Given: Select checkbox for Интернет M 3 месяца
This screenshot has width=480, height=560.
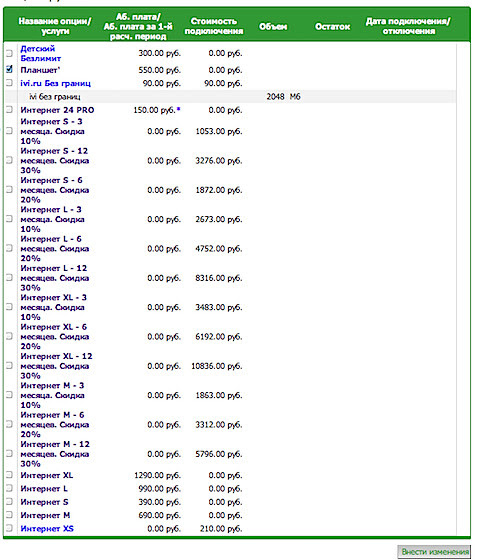Looking at the screenshot, I should point(9,395).
